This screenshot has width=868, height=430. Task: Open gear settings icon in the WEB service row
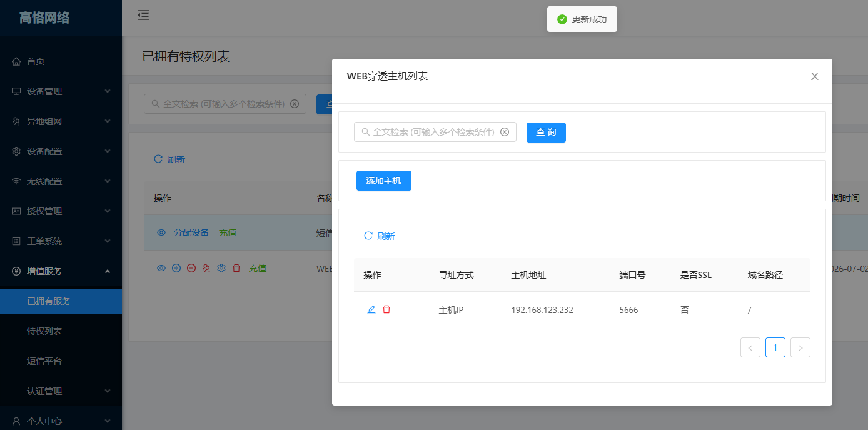[221, 268]
